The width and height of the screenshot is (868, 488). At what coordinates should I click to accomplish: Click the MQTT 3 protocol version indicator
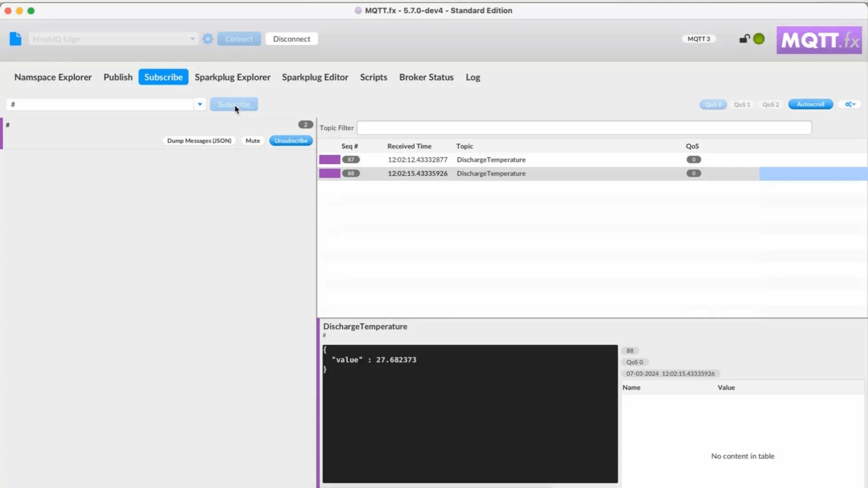click(698, 39)
